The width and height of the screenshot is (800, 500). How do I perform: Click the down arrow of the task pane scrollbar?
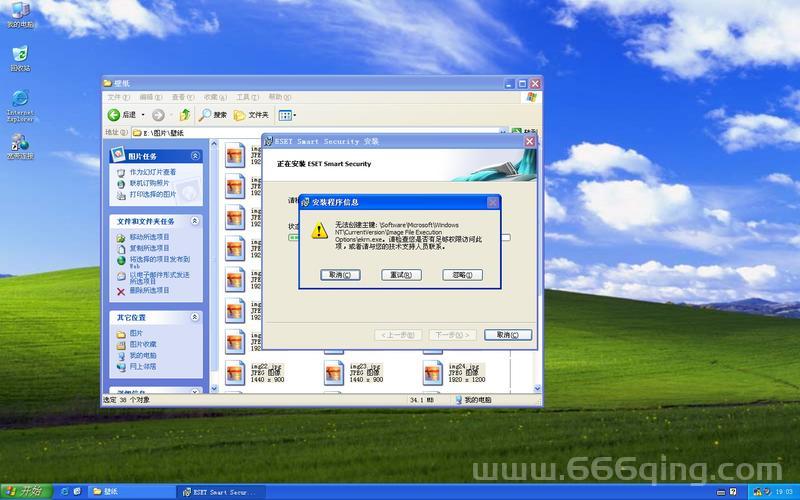coord(214,388)
